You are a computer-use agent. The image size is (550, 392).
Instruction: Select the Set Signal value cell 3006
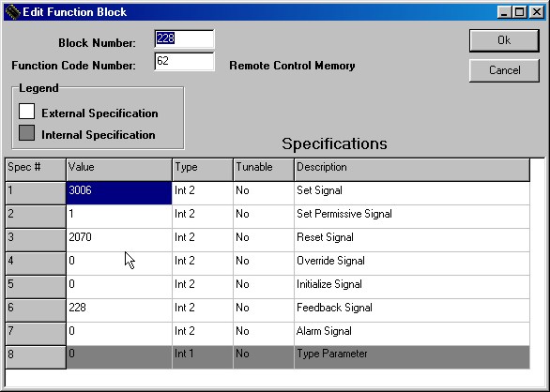coord(119,193)
